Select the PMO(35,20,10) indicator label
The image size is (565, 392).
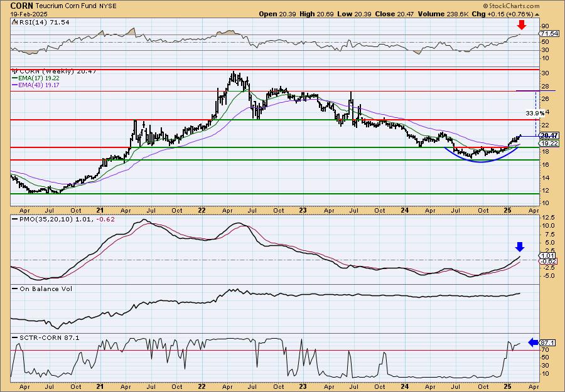tap(67, 219)
